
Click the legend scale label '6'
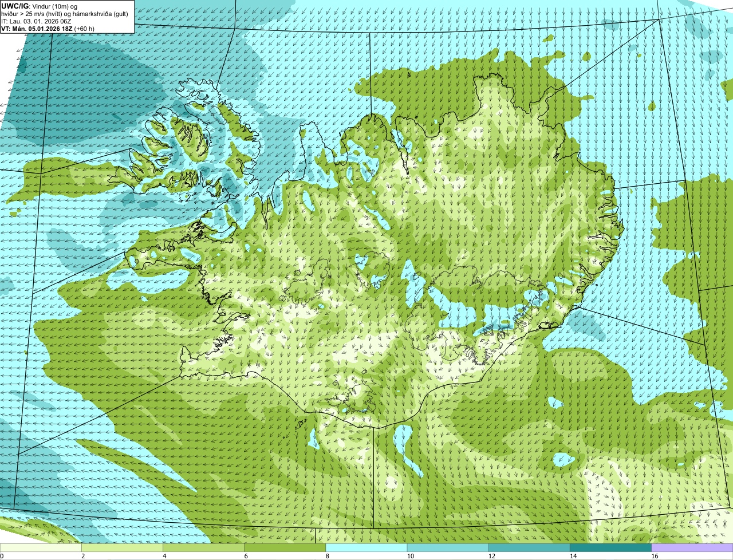click(x=246, y=556)
